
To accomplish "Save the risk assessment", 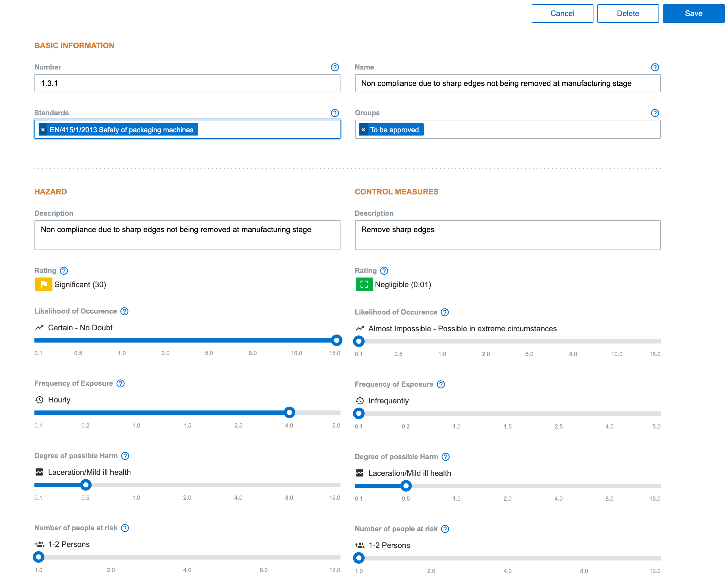I will (x=693, y=14).
